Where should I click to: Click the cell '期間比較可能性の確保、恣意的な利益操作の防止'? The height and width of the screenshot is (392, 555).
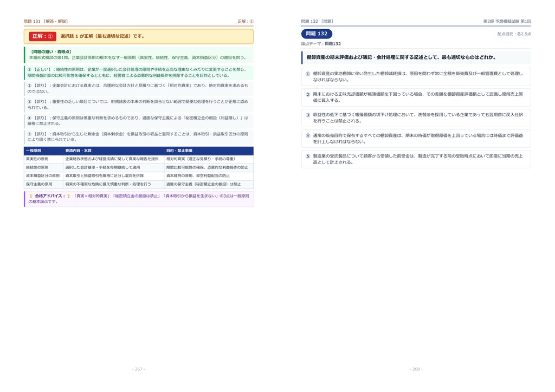(208, 167)
